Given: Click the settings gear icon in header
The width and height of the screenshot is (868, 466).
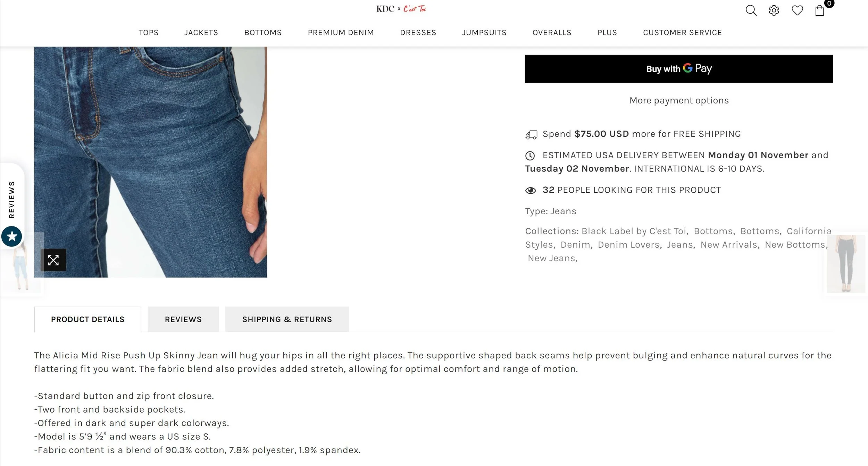Looking at the screenshot, I should 774,10.
